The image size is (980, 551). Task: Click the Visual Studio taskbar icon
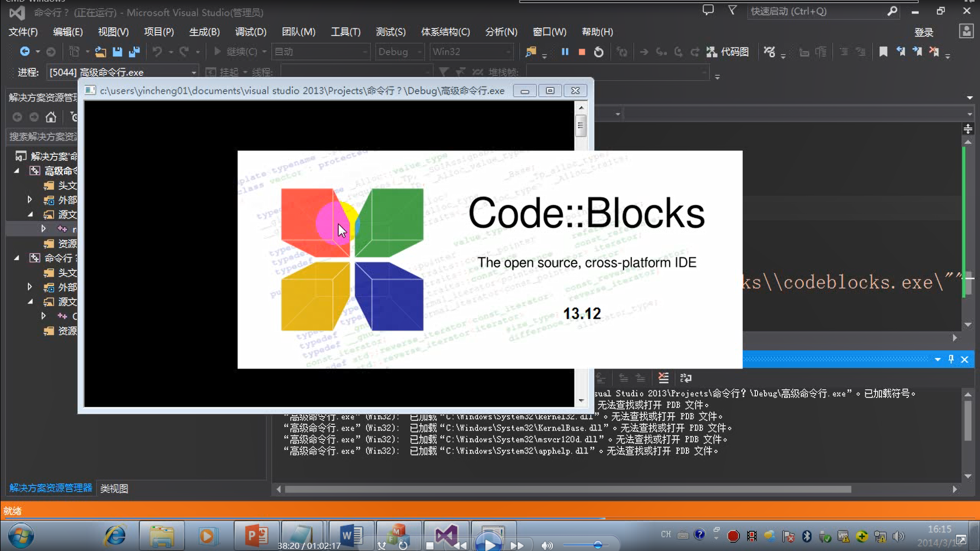click(x=446, y=535)
